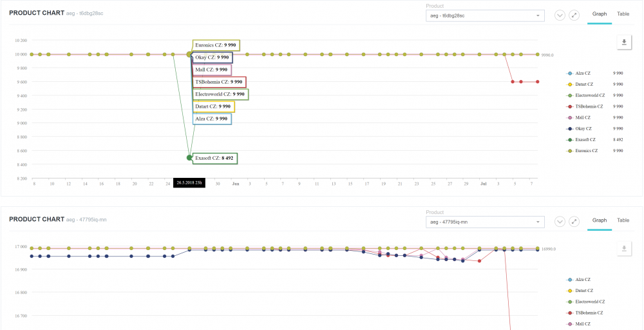Click Exasoft CZ value 8 492 in legend

click(x=618, y=140)
